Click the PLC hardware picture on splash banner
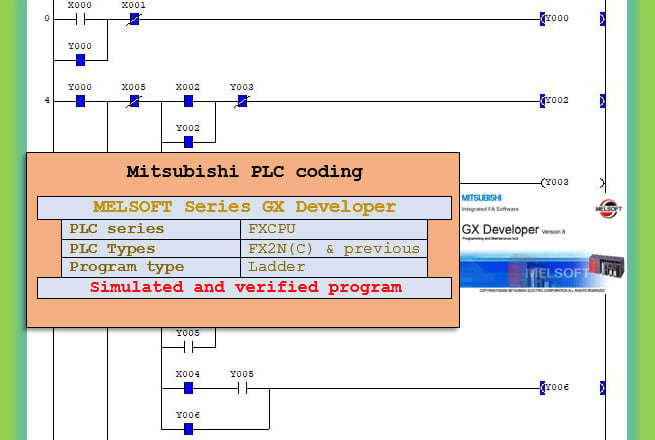655x440 pixels. (607, 265)
